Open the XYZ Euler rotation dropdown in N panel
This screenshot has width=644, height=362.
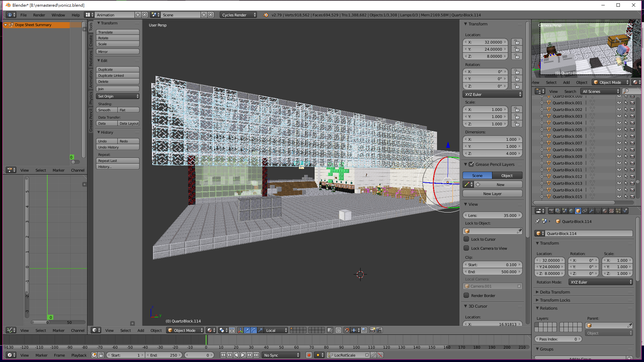[492, 95]
